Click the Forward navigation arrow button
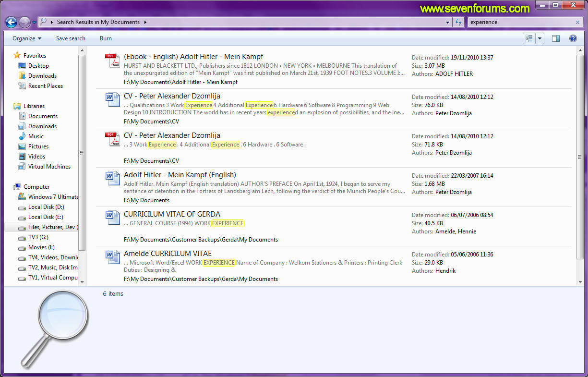This screenshot has width=588, height=377. pos(25,22)
